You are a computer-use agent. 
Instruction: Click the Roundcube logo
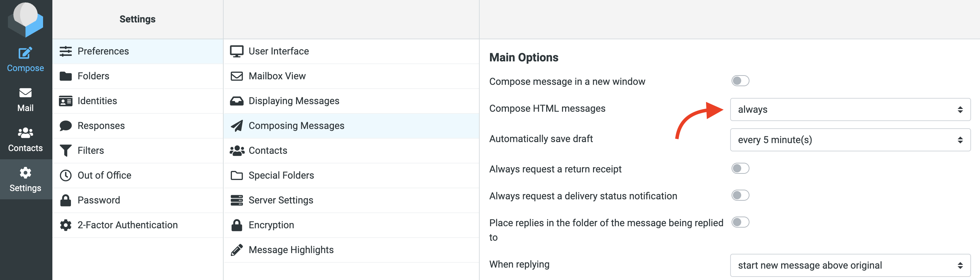click(x=25, y=19)
